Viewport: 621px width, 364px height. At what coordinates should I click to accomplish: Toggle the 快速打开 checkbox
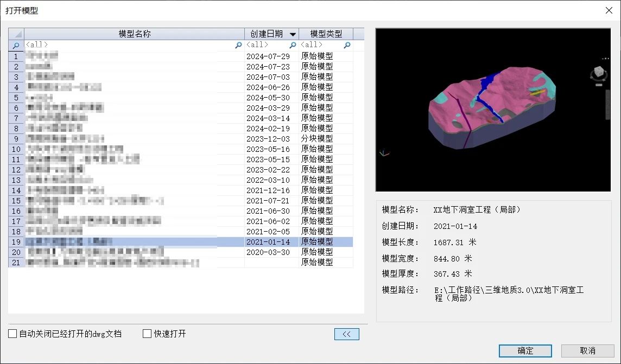coord(147,334)
